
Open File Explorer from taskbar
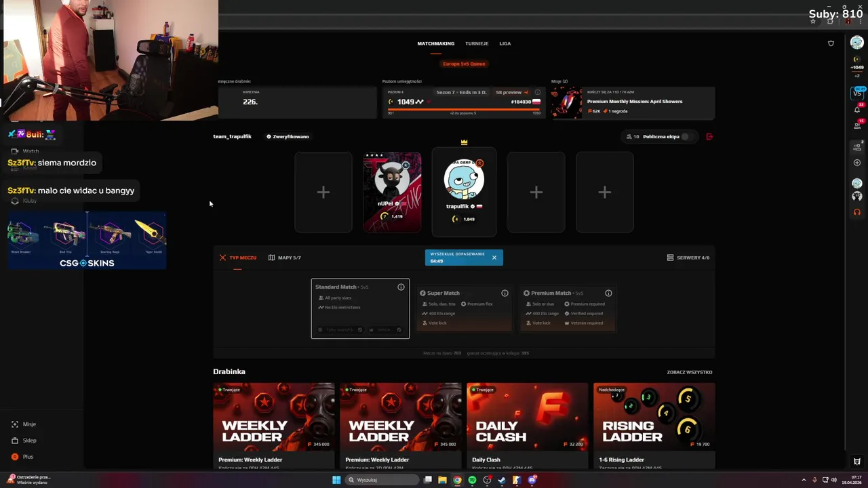tap(442, 480)
